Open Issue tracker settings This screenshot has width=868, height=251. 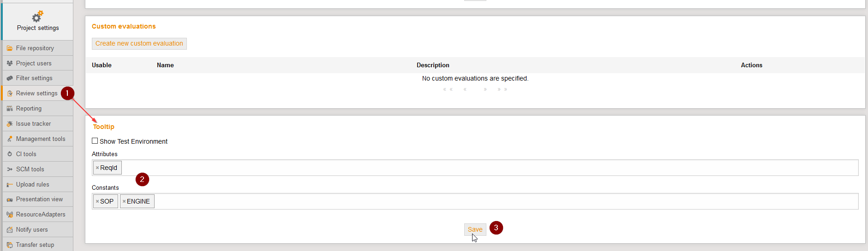coord(37,124)
